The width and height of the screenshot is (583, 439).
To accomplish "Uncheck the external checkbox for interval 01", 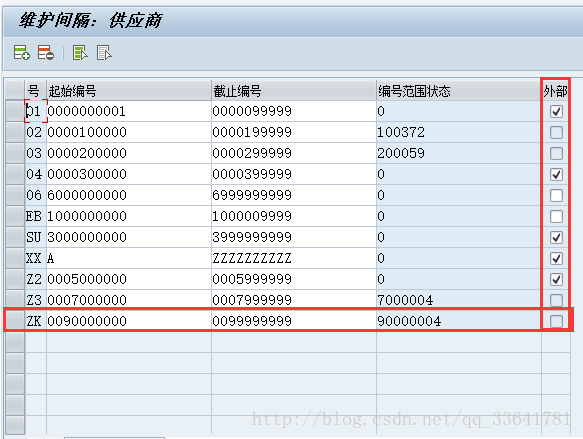I will tap(556, 112).
